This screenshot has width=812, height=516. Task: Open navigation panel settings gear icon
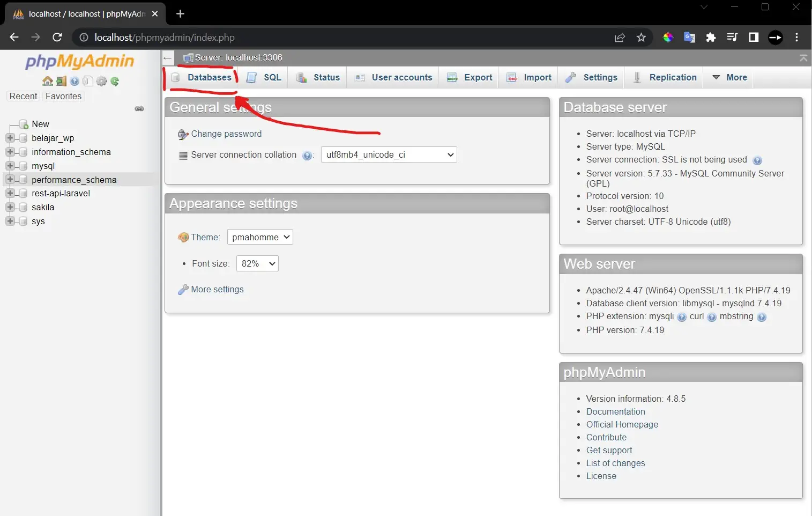[x=101, y=81]
